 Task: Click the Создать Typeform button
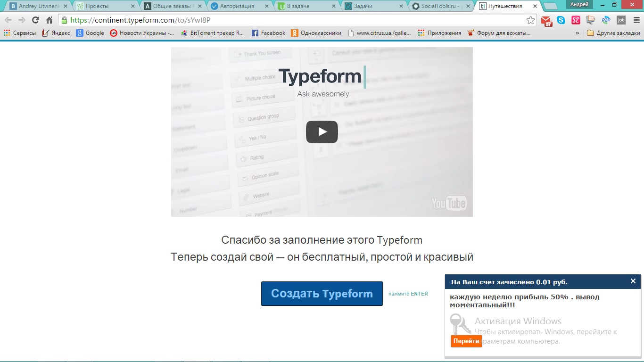coord(322,294)
